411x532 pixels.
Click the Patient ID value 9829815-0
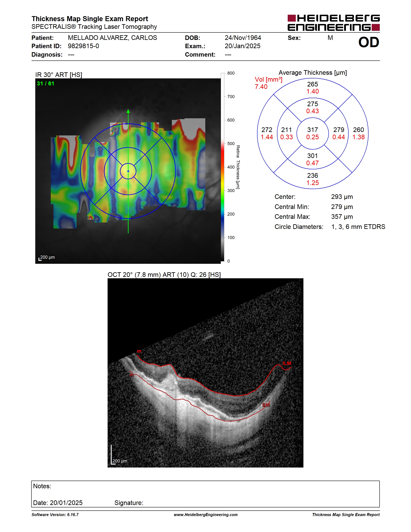pos(83,46)
